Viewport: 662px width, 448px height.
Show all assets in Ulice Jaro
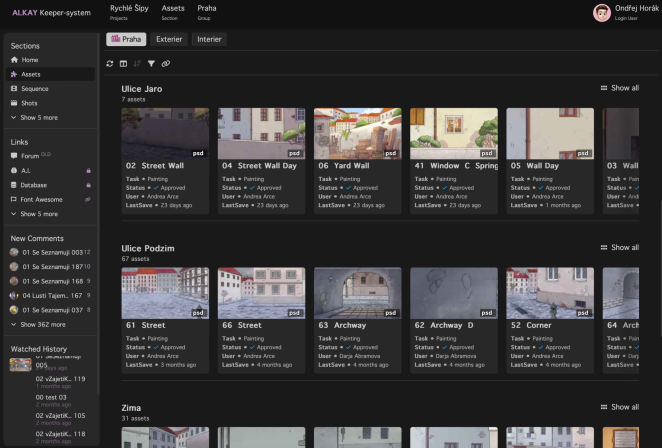point(619,88)
